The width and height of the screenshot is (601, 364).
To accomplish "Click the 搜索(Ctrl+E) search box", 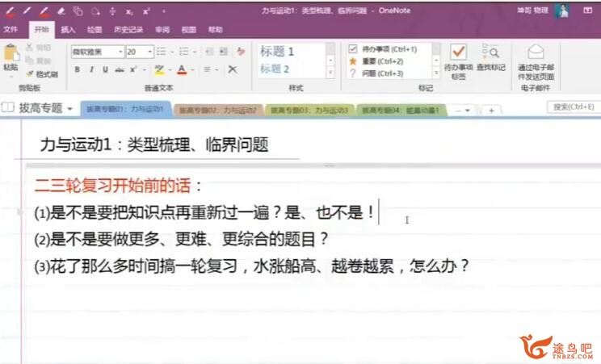I will pyautogui.click(x=574, y=107).
